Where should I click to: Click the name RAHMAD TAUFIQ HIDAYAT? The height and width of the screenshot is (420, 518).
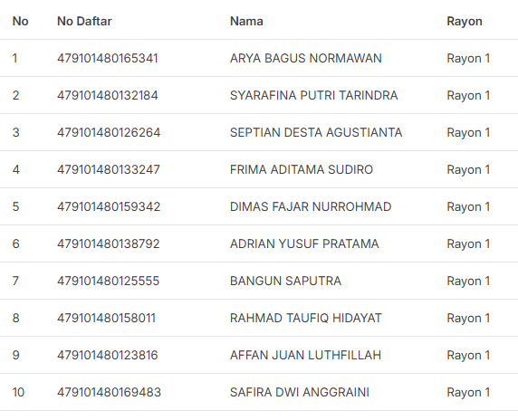click(306, 318)
